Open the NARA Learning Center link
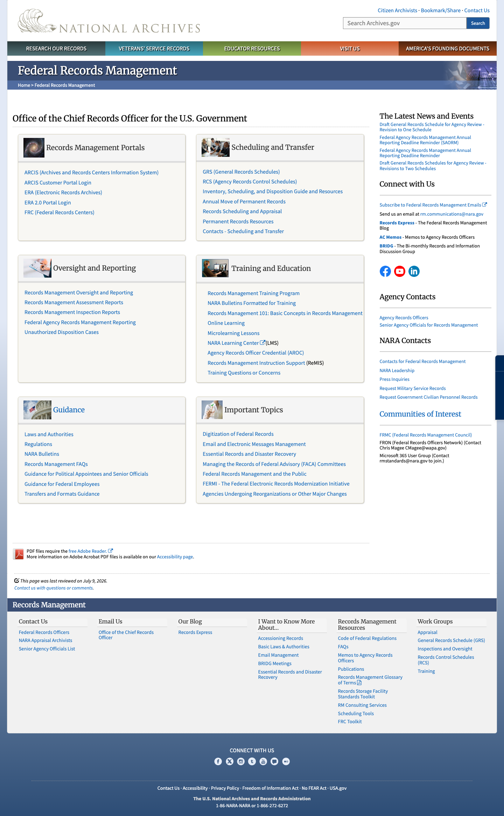This screenshot has height=816, width=504. point(233,343)
